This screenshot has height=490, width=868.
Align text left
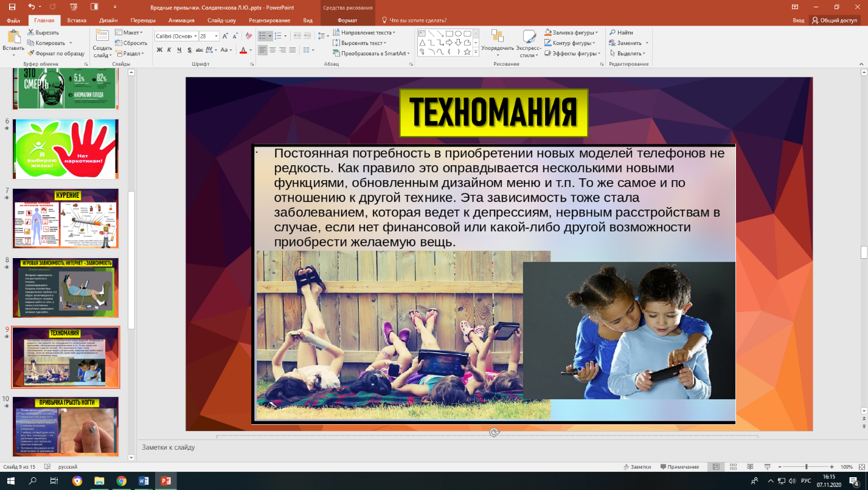click(263, 50)
